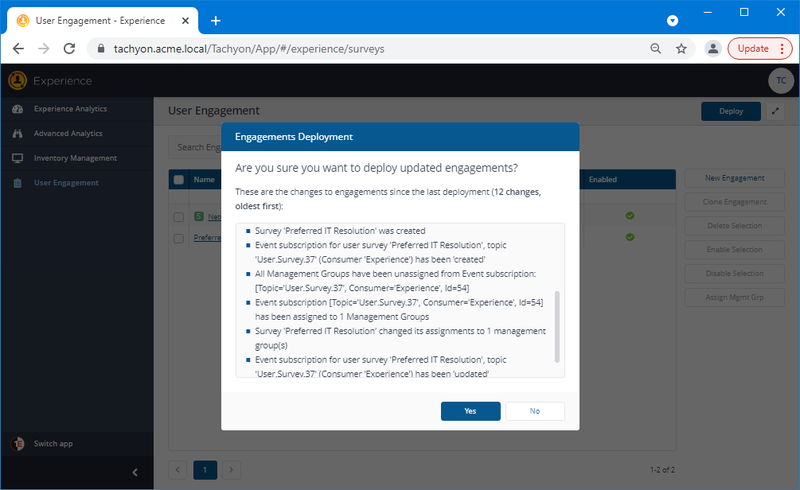Check the Preferred engagement row checkbox
This screenshot has height=490, width=800.
click(x=179, y=238)
